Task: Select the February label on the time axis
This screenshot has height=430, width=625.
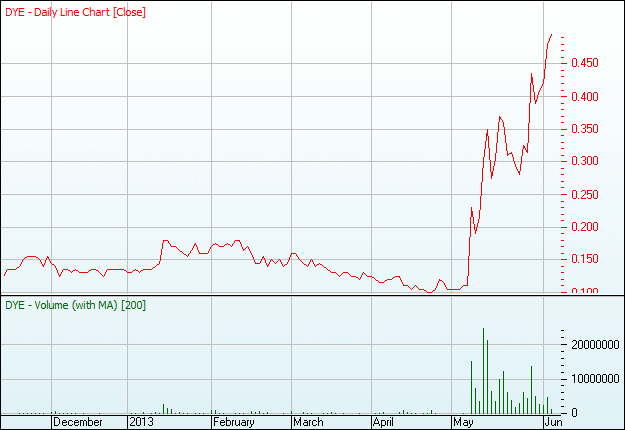Action: pos(234,422)
